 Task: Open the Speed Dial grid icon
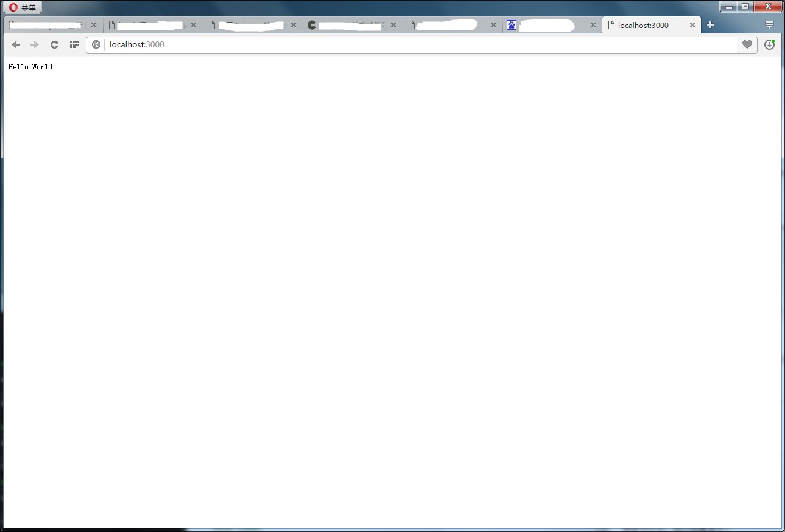pos(74,44)
